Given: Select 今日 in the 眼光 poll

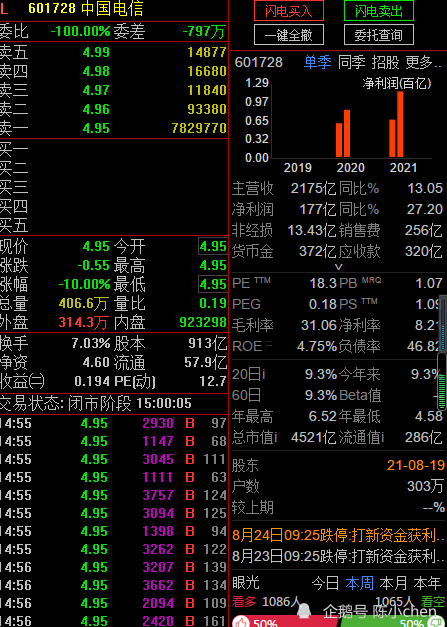Looking at the screenshot, I should coord(325,583).
